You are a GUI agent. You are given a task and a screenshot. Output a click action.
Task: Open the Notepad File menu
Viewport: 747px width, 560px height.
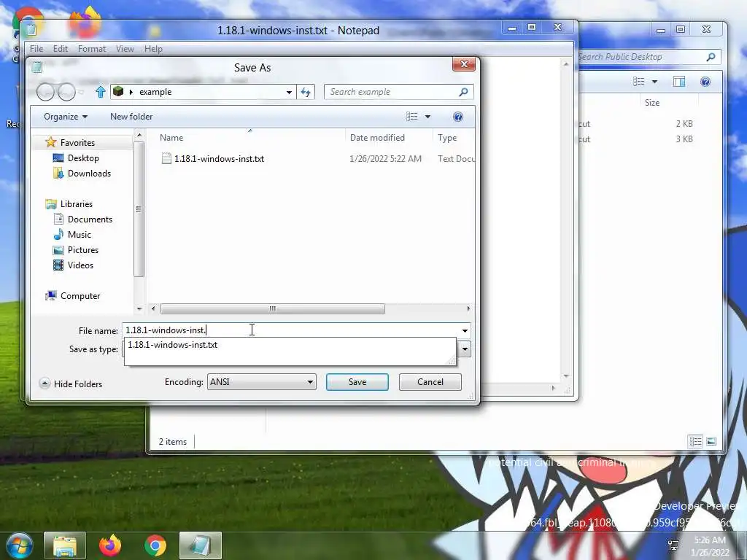[x=36, y=49]
